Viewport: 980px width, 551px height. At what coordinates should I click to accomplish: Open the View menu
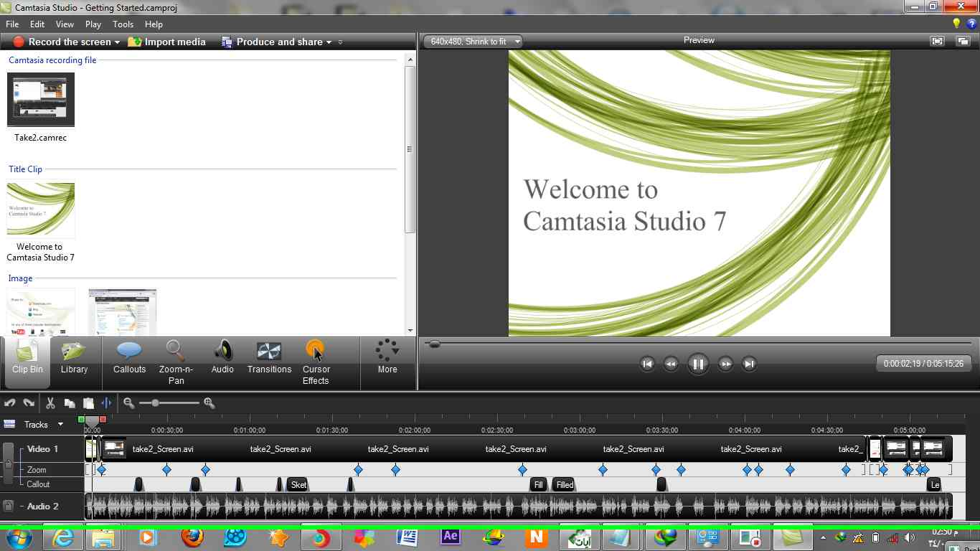65,24
